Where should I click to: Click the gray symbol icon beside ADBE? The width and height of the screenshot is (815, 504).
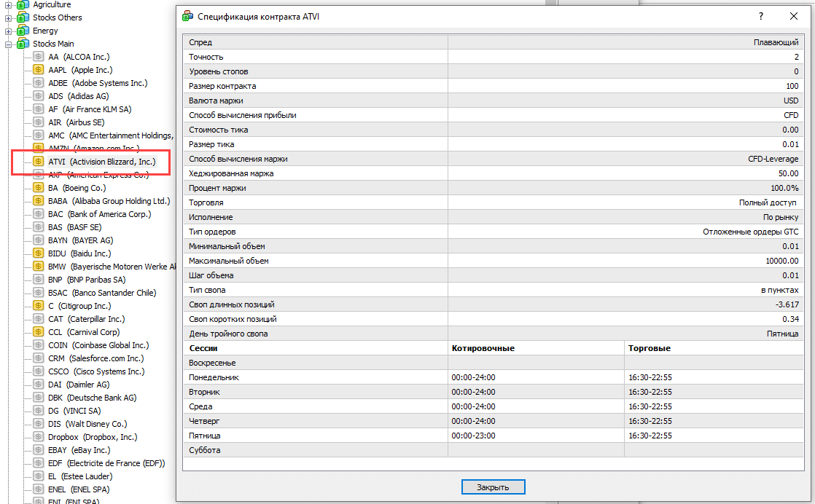click(39, 83)
